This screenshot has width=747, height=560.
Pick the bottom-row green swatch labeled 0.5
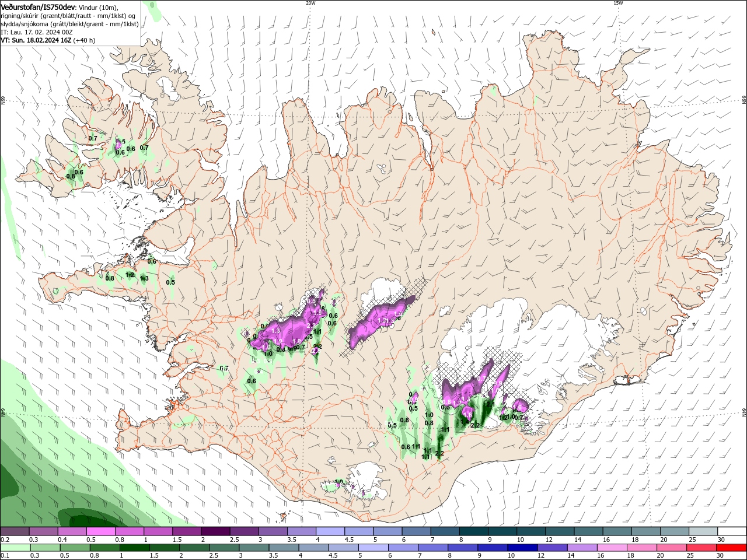75,548
